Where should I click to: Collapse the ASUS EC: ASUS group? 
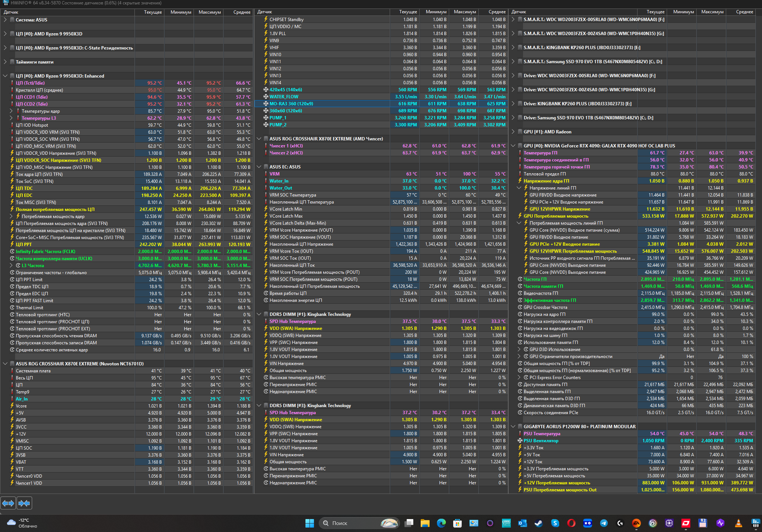(259, 167)
